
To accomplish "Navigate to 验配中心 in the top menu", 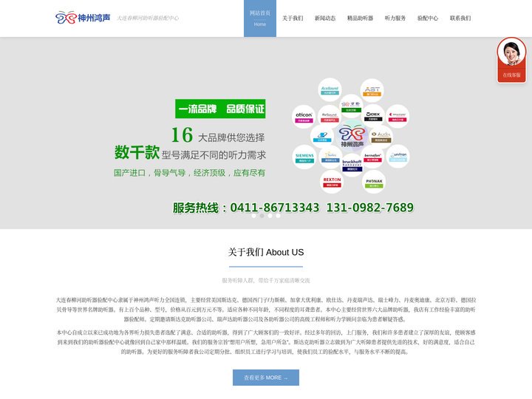I will [x=428, y=18].
